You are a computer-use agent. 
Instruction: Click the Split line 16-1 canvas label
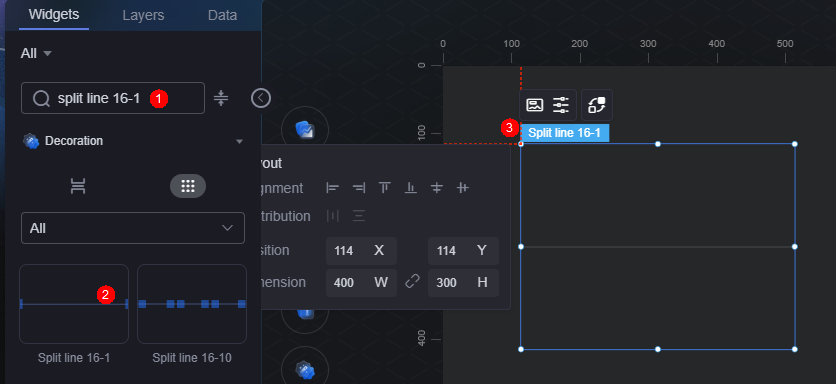coord(565,133)
